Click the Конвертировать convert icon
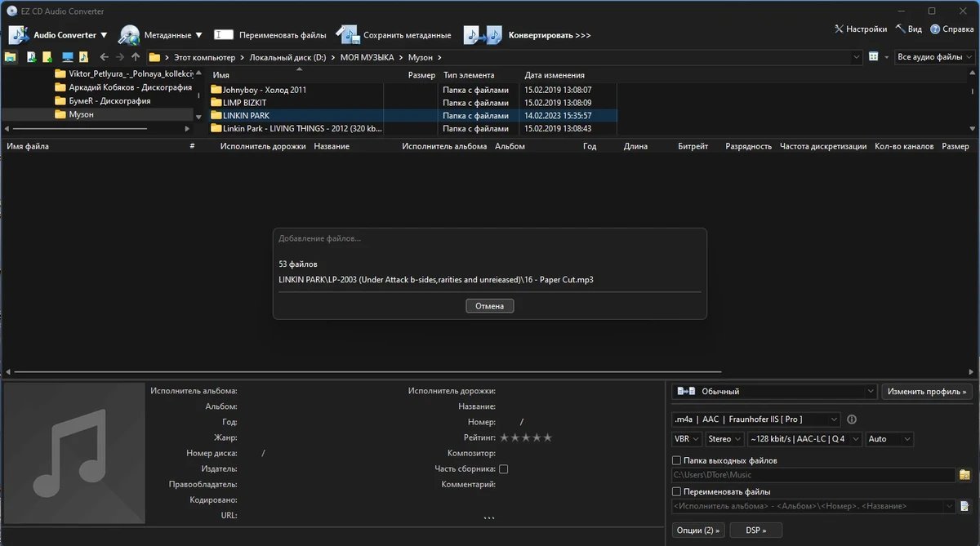 pos(483,35)
